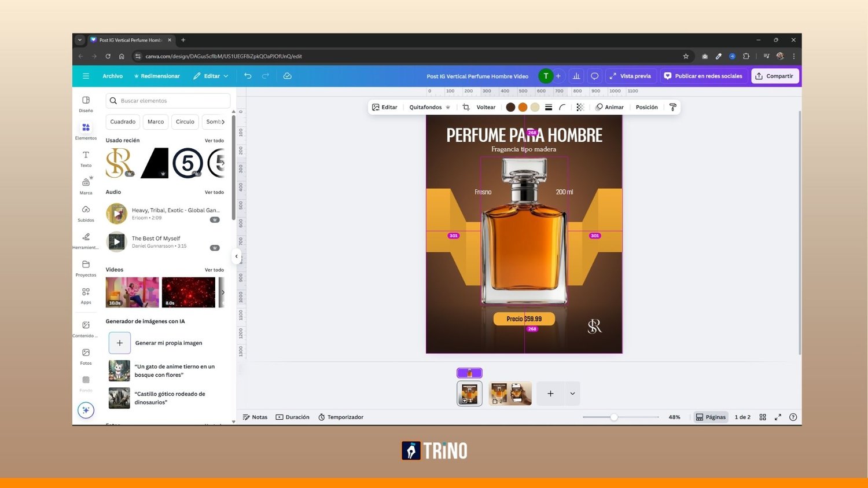Select the Cuadrado filter chip
This screenshot has height=488, width=868.
123,122
